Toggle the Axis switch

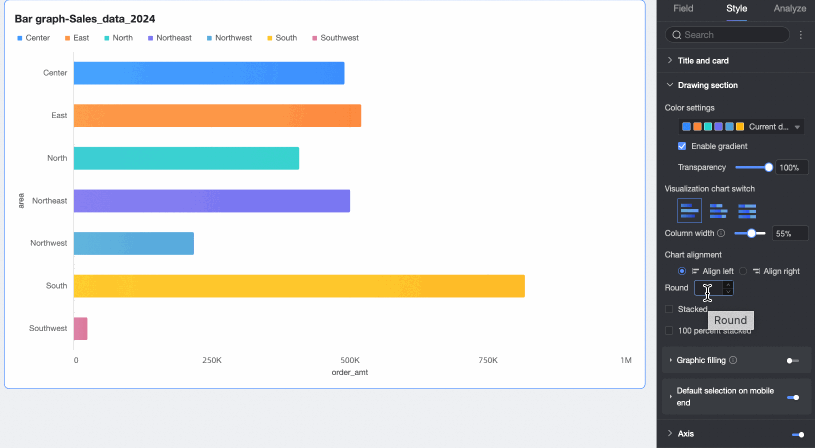[x=798, y=434]
